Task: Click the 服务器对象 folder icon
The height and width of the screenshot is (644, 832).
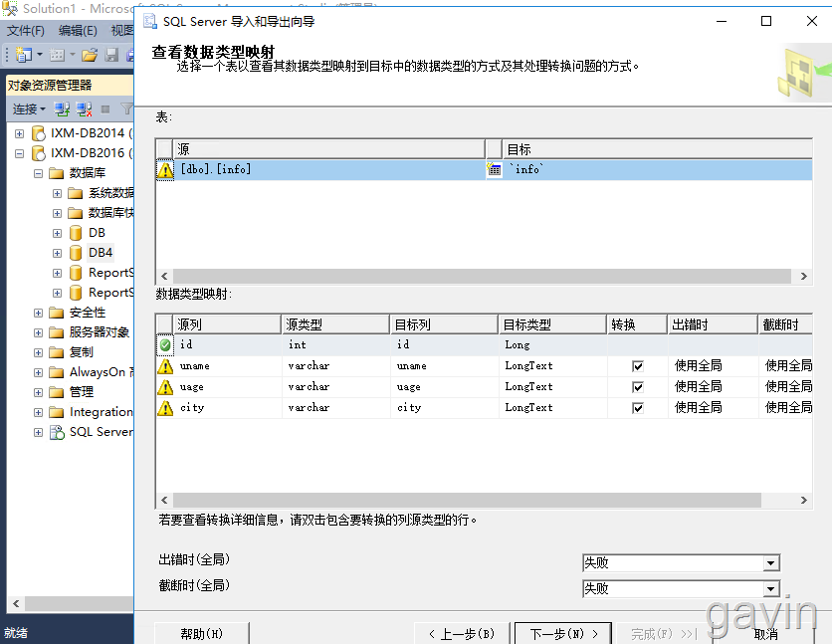Action: point(57,332)
